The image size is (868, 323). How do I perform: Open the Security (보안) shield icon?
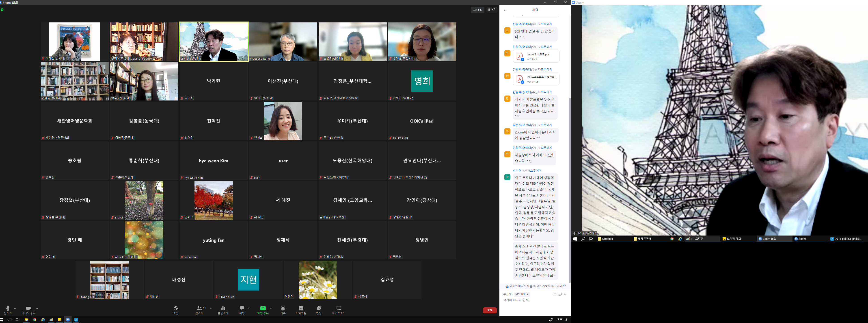pyautogui.click(x=176, y=308)
